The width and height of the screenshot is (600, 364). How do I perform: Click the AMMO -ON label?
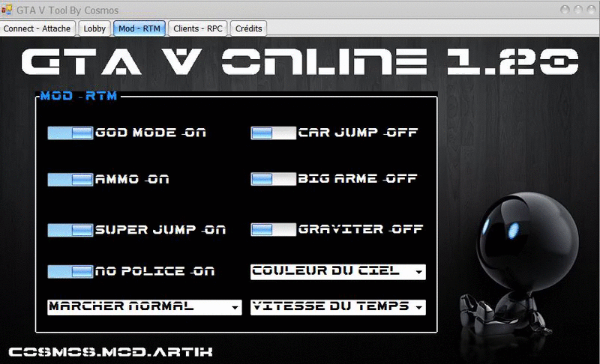(x=132, y=179)
